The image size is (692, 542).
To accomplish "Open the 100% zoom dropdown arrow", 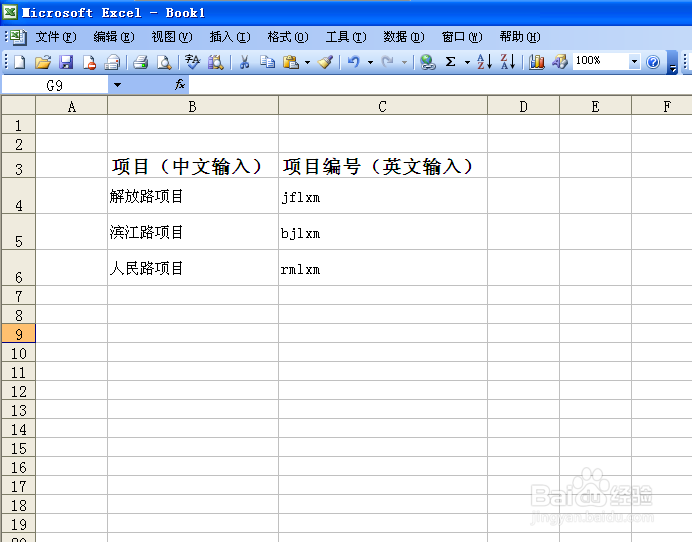I will 634,61.
